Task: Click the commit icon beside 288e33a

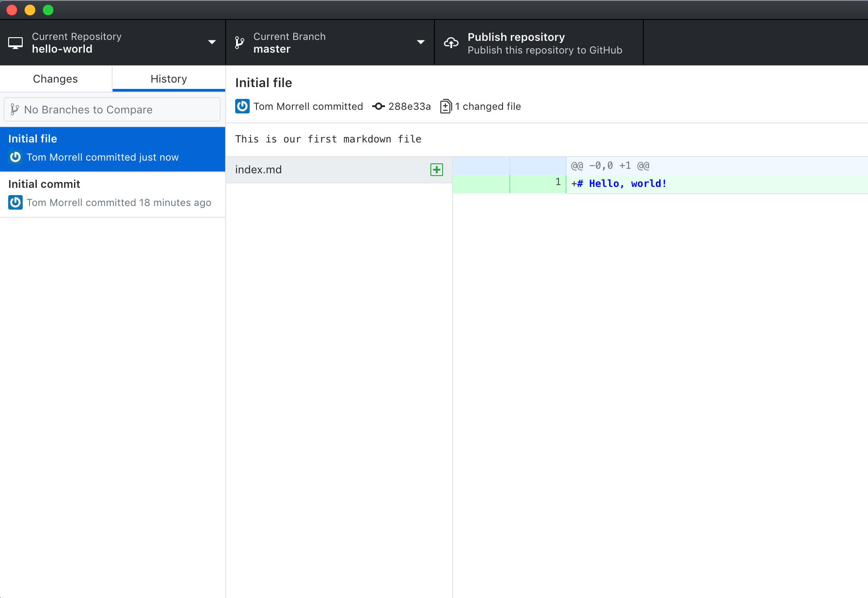Action: [x=378, y=106]
